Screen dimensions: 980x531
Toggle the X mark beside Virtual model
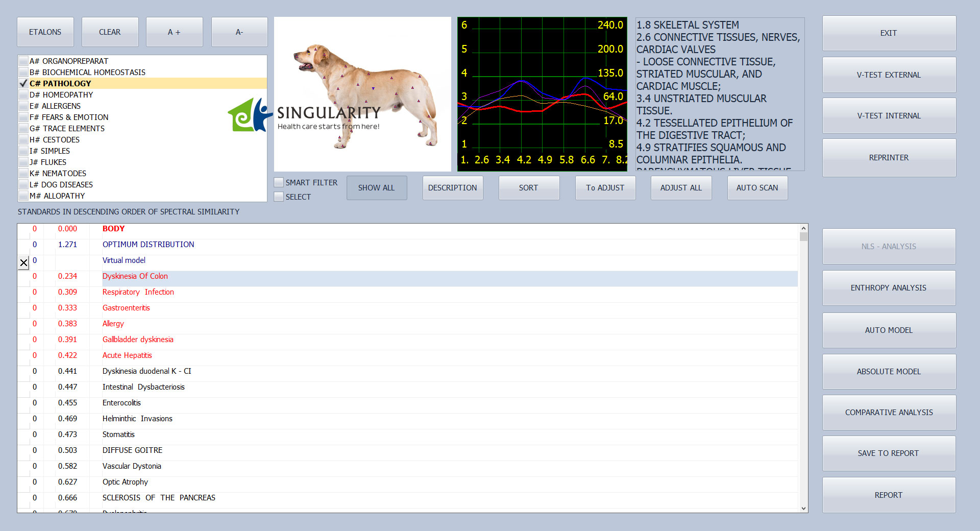click(x=23, y=263)
